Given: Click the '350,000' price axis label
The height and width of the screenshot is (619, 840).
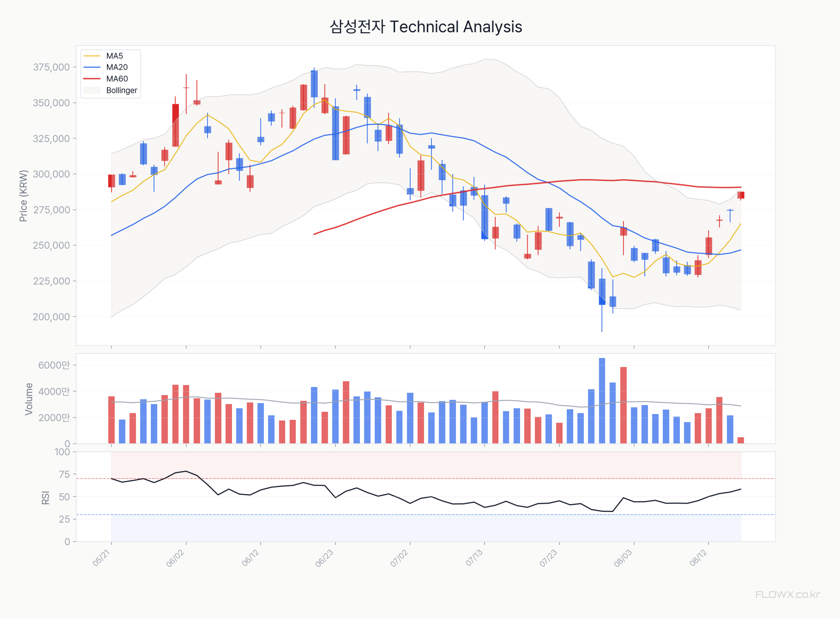Looking at the screenshot, I should (51, 103).
